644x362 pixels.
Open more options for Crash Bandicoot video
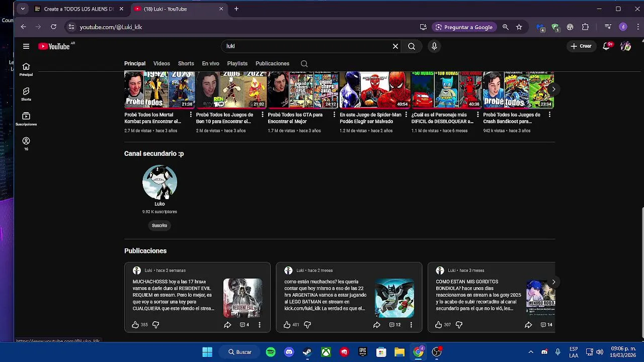549,115
